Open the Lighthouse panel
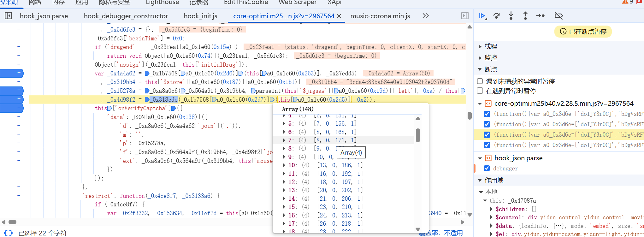The height and width of the screenshot is (237, 644). coord(162,3)
